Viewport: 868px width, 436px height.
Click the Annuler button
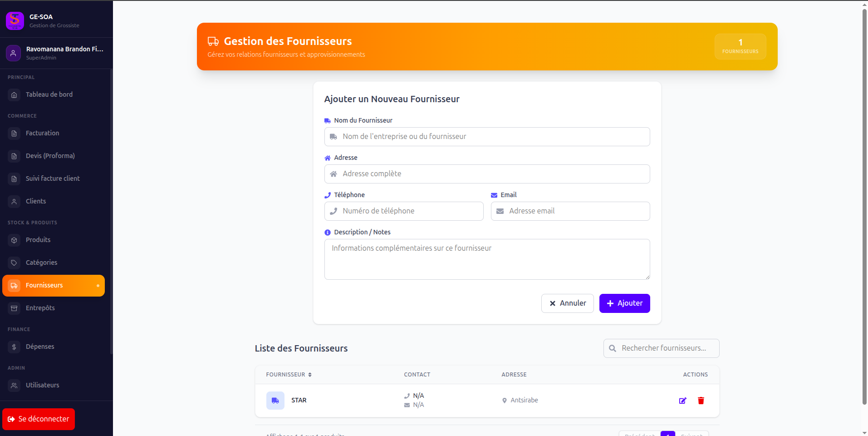tap(567, 303)
